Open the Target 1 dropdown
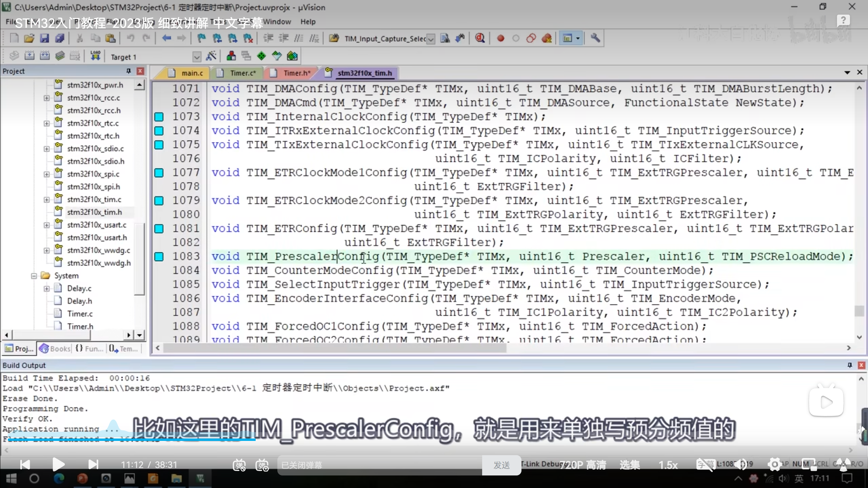868x488 pixels. click(197, 57)
